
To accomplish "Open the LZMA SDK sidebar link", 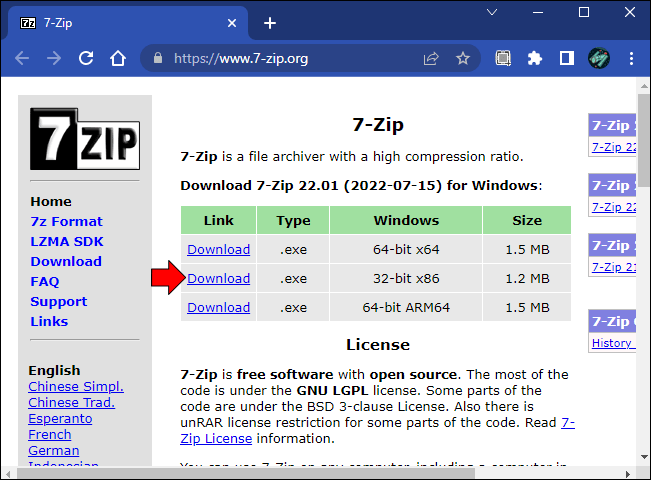I will pyautogui.click(x=66, y=241).
